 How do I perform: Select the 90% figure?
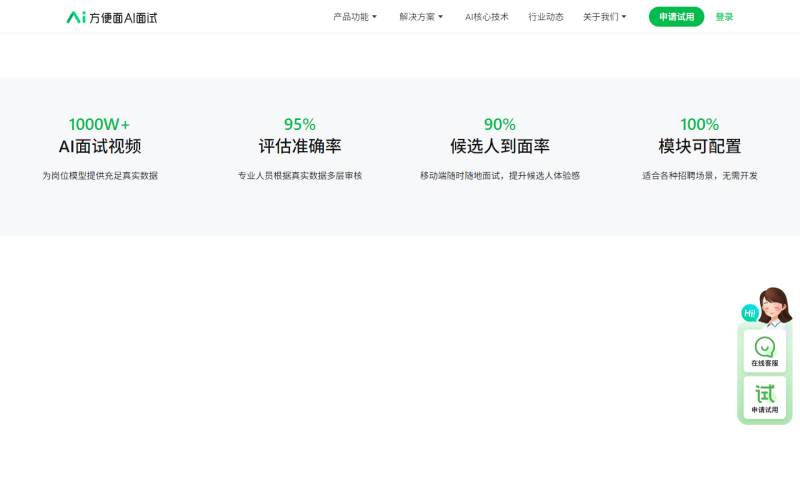click(499, 124)
